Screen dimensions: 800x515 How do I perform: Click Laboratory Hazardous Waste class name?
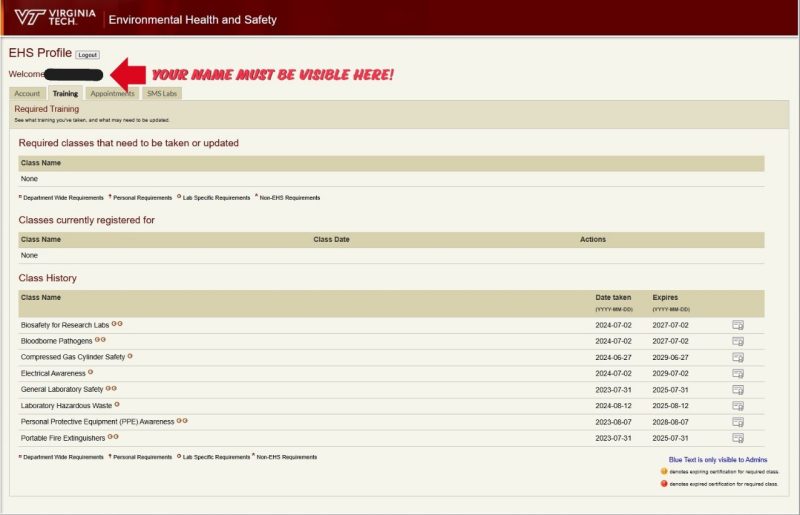[x=66, y=406]
